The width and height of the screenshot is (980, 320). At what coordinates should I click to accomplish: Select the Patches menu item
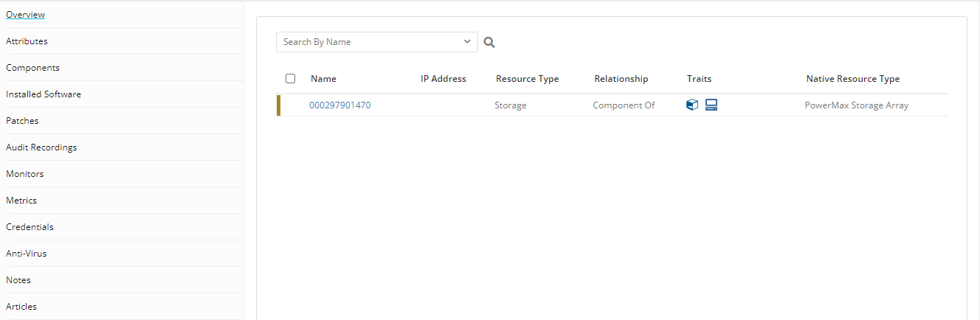tap(22, 121)
